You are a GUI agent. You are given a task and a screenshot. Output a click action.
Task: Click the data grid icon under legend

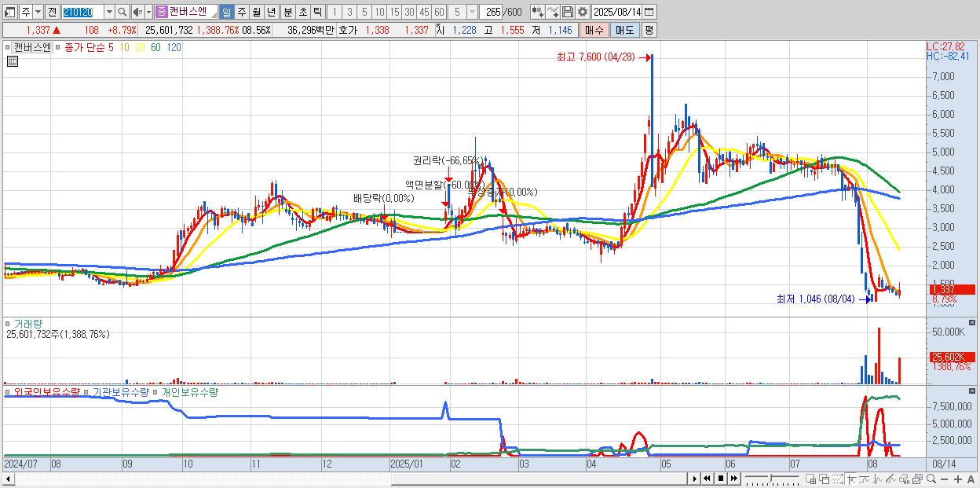click(12, 61)
